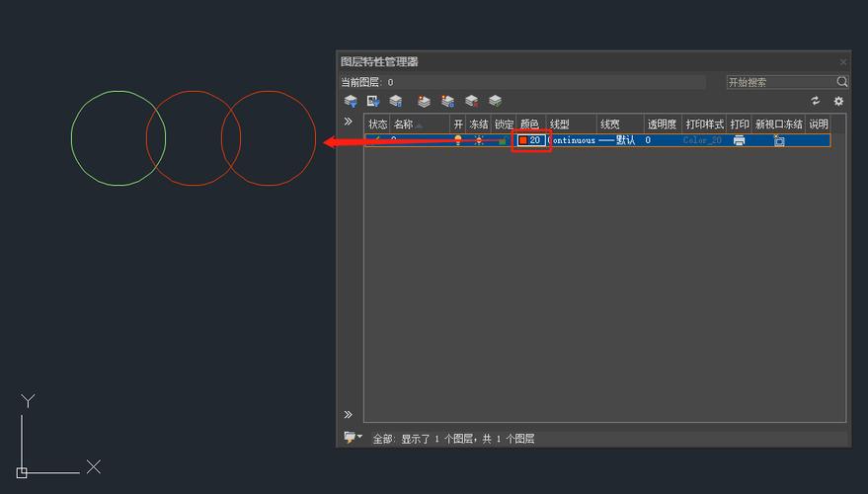Image resolution: width=868 pixels, height=494 pixels.
Task: Click the Refresh icon in layer manager
Action: (816, 101)
